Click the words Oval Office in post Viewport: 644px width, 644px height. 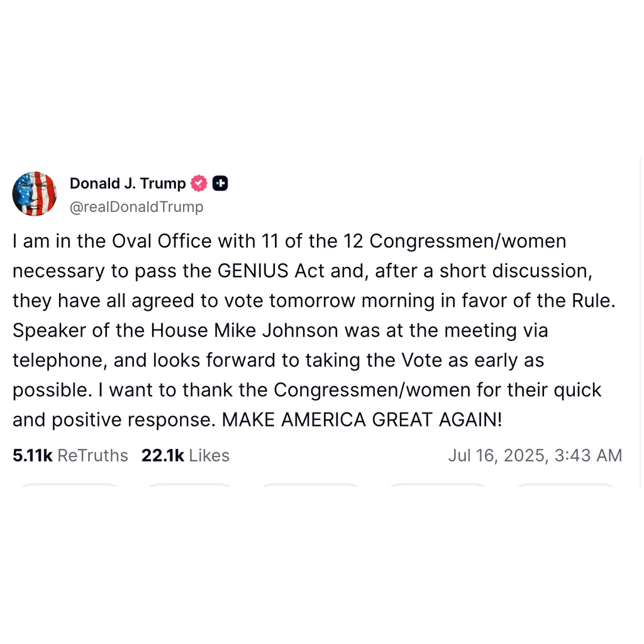pos(162,241)
